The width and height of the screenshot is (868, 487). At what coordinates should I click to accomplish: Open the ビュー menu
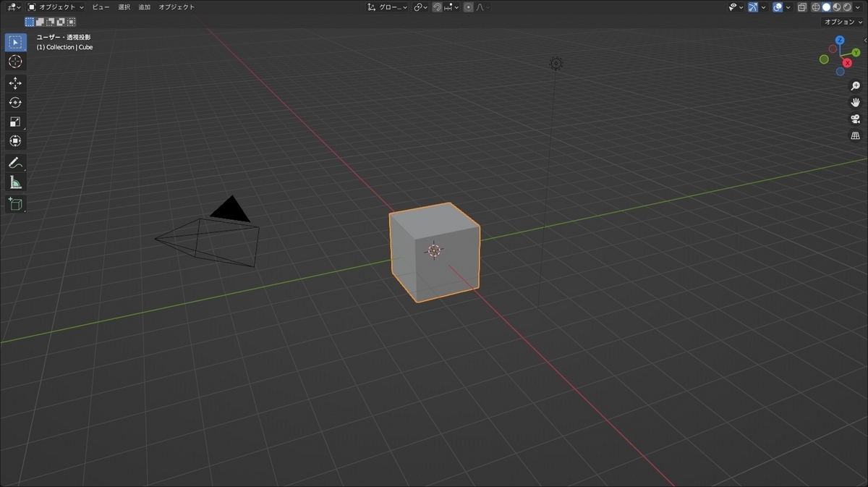(101, 7)
